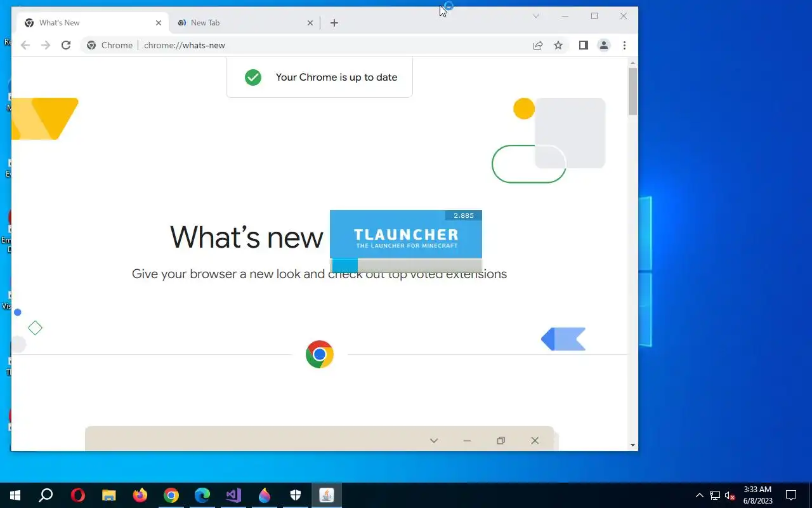812x508 pixels.
Task: View Chrome site information icon
Action: pos(91,45)
